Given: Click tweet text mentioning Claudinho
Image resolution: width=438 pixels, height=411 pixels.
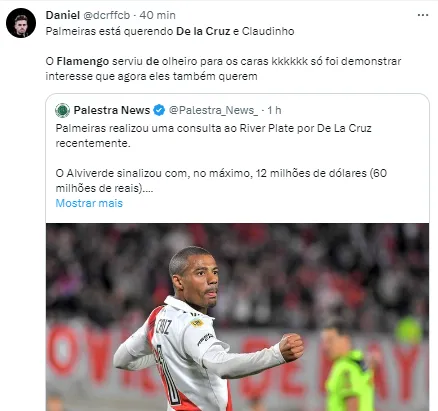Looking at the screenshot, I should [170, 31].
